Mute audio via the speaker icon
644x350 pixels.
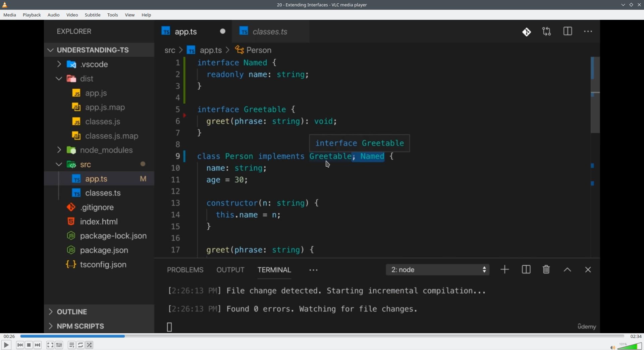[x=612, y=348]
